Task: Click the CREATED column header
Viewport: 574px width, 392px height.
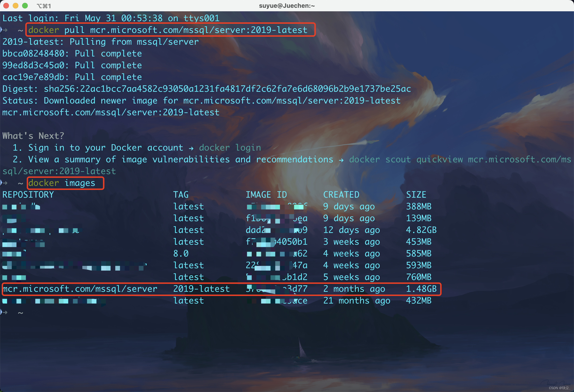Action: [341, 195]
